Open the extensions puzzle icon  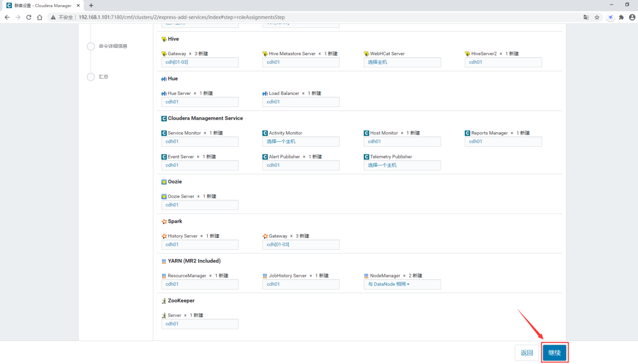pos(621,17)
